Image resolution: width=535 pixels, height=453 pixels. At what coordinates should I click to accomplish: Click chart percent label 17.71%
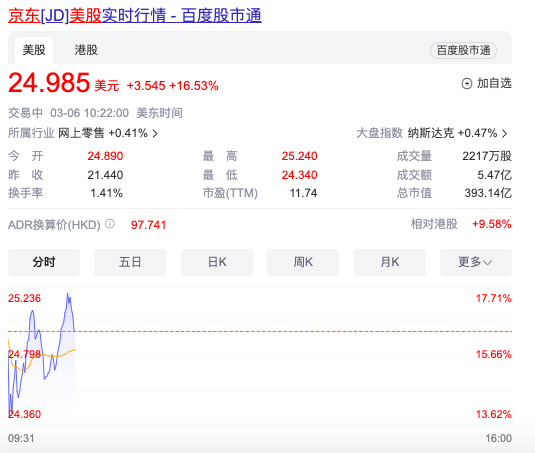494,298
